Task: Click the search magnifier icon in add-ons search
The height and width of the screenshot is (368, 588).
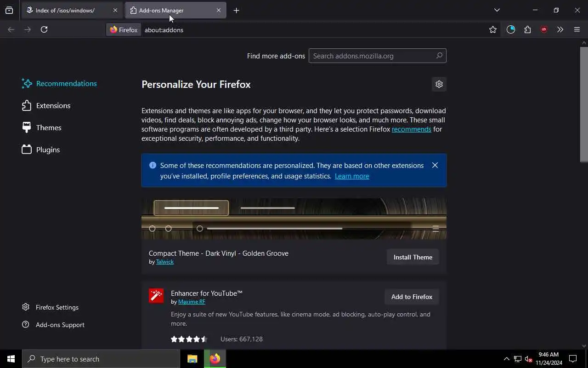Action: tap(439, 56)
